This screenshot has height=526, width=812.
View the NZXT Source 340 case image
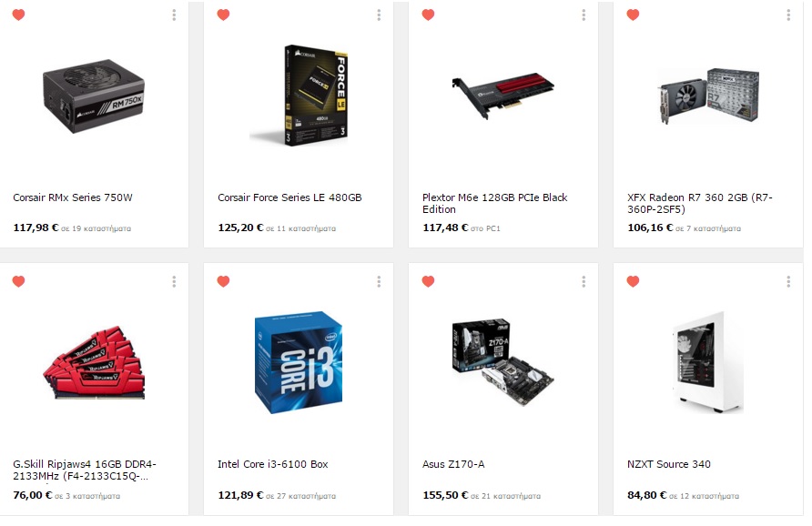(708, 362)
